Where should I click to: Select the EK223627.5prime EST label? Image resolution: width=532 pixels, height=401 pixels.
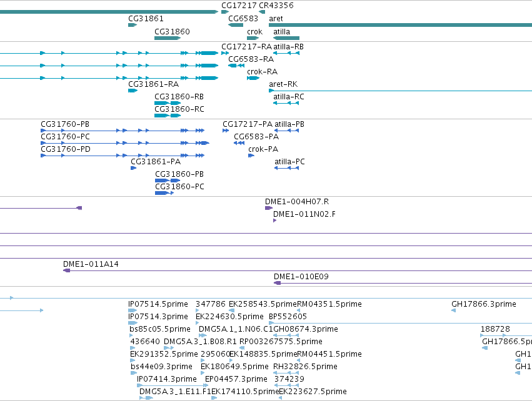(313, 392)
